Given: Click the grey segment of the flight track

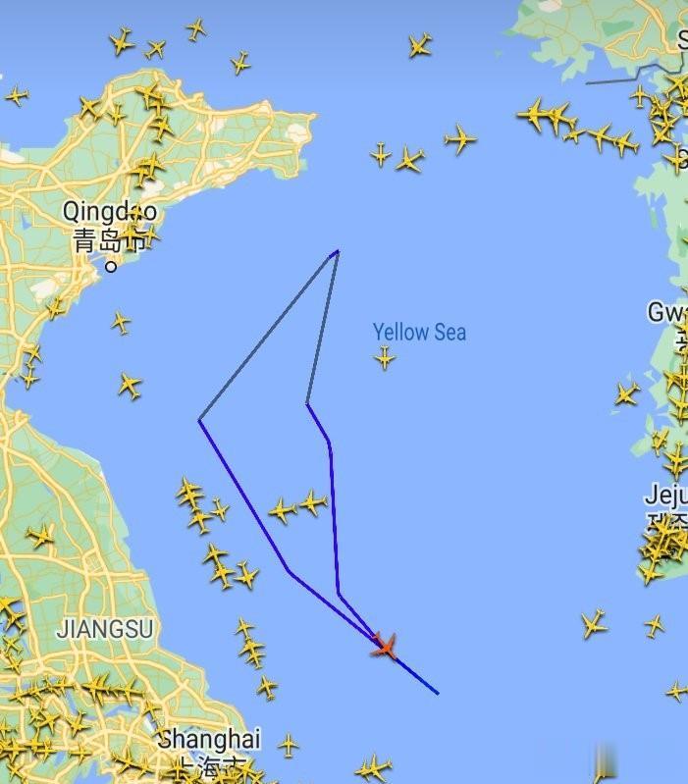Looking at the screenshot, I should click(x=268, y=337).
